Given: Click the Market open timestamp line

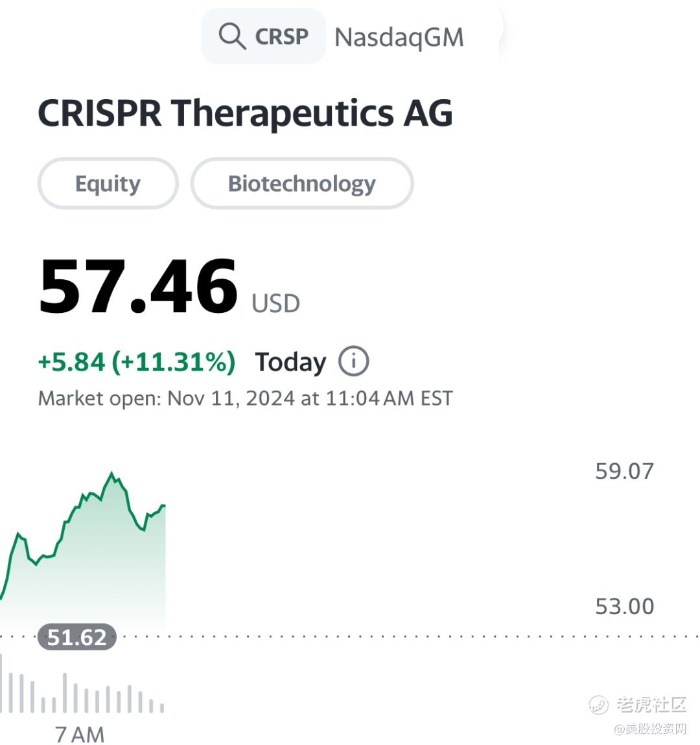Looking at the screenshot, I should pos(245,398).
